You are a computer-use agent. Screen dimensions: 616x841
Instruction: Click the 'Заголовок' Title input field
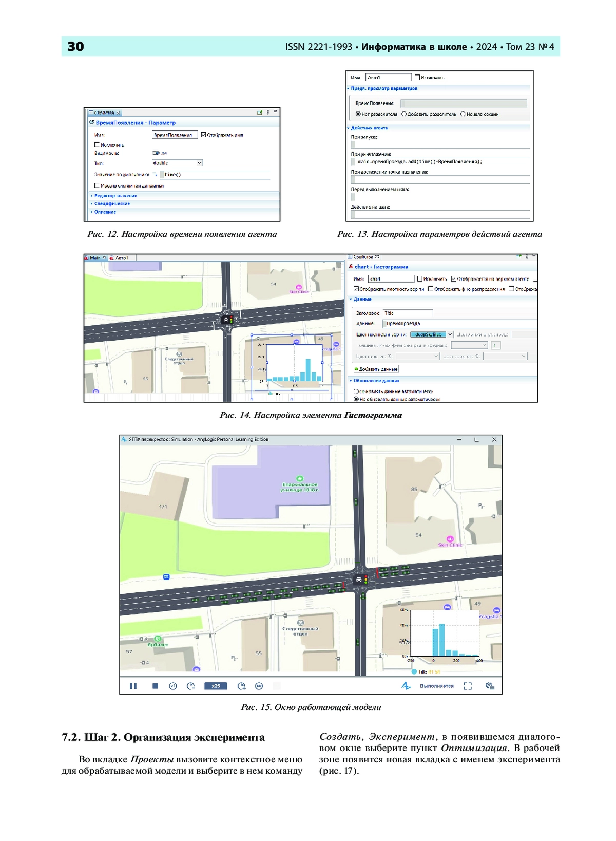(x=408, y=313)
